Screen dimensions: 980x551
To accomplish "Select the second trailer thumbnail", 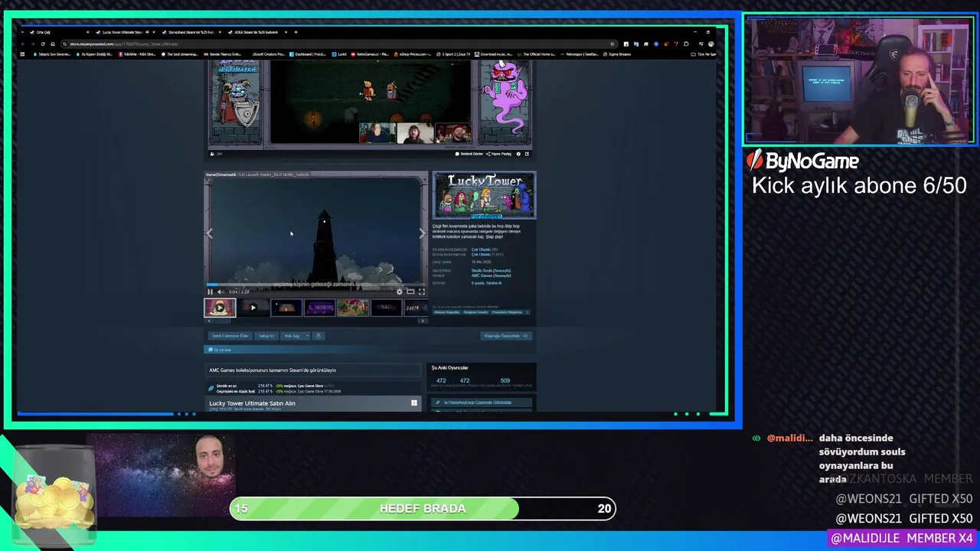I will pos(253,308).
